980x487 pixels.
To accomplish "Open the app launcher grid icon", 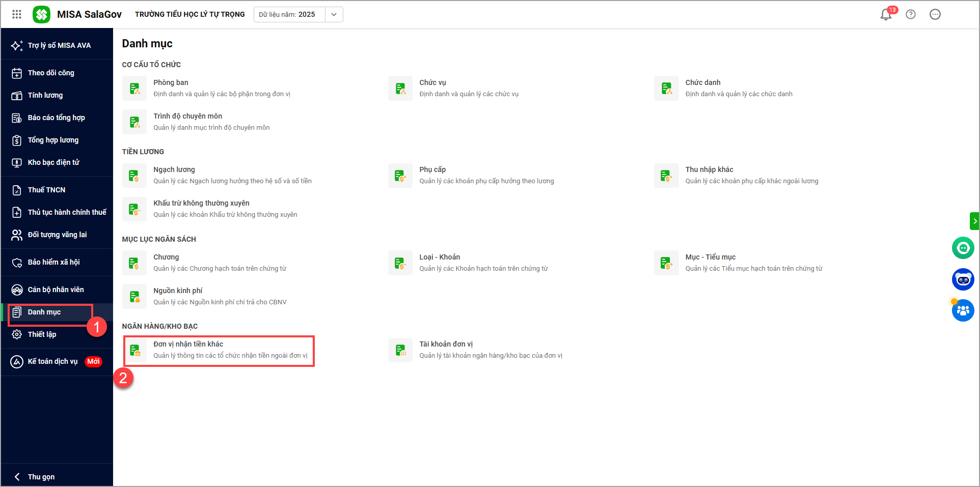I will tap(17, 14).
